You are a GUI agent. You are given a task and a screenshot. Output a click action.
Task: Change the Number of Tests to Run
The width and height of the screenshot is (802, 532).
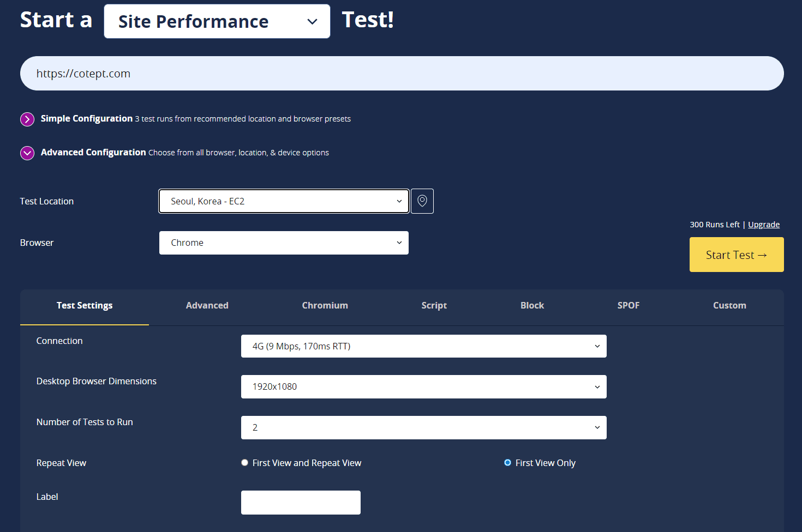423,427
